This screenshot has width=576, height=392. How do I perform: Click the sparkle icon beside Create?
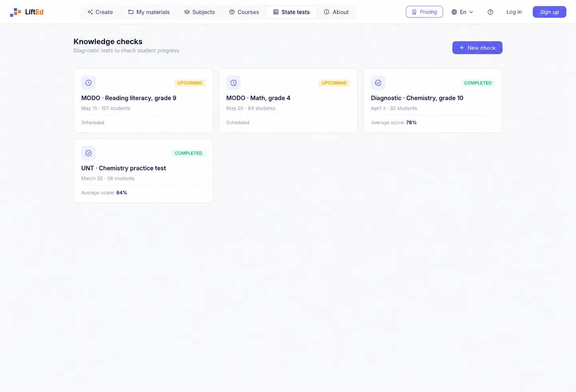point(90,12)
